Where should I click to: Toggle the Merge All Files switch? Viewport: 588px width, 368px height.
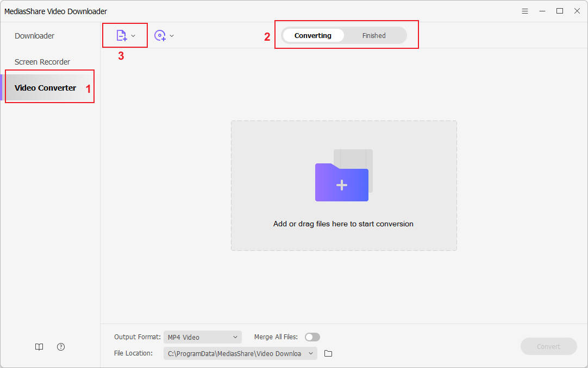click(312, 337)
